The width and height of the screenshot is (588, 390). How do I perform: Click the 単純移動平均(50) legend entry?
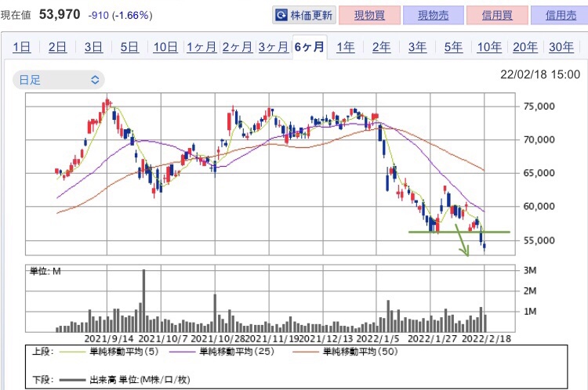346,352
